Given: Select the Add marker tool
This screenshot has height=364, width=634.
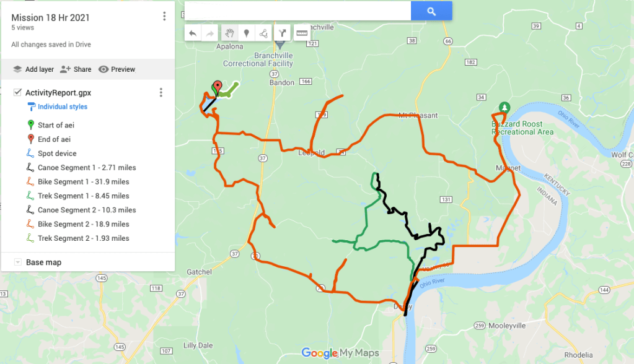Looking at the screenshot, I should coord(246,33).
